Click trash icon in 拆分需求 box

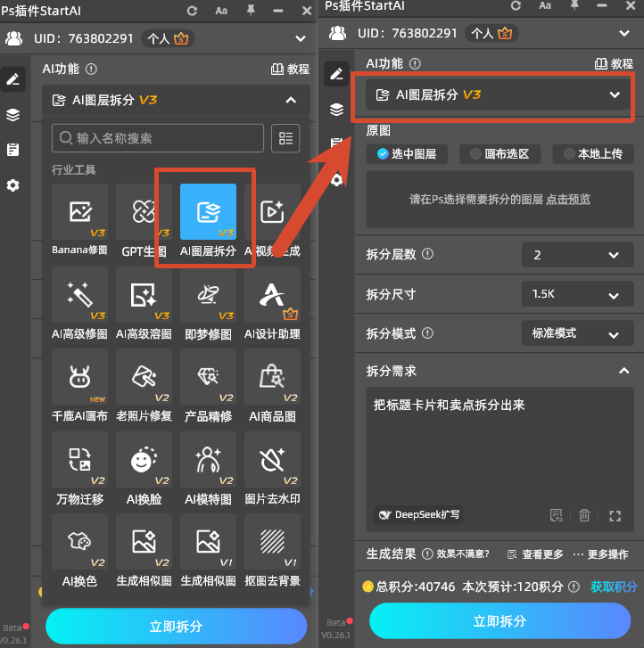584,515
